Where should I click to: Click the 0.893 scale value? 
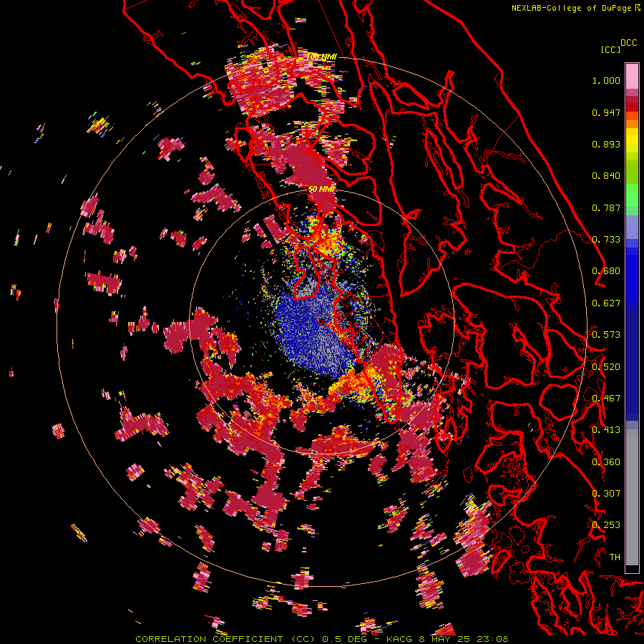pos(606,144)
